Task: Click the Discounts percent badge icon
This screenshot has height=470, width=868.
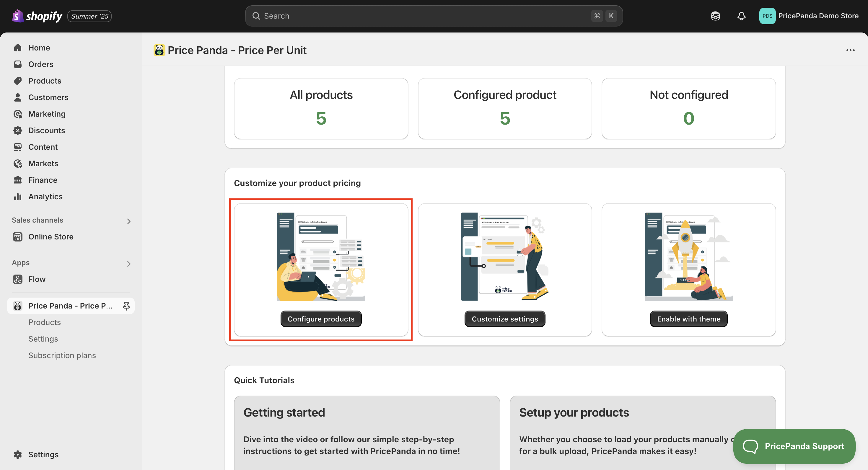Action: [x=18, y=130]
